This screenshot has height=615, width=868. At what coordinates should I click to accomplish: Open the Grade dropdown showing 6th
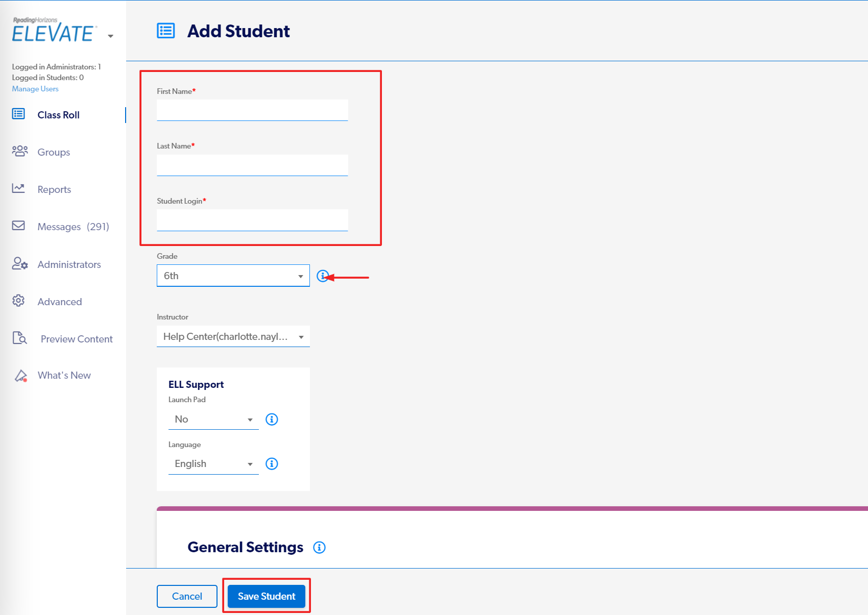tap(233, 276)
